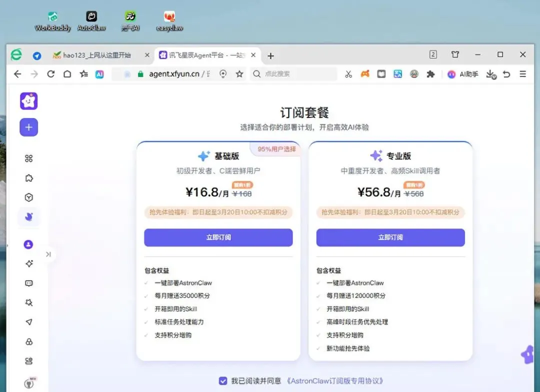Screen dimensions: 540x392
Task: Open the cube sidebar icon
Action: click(29, 197)
